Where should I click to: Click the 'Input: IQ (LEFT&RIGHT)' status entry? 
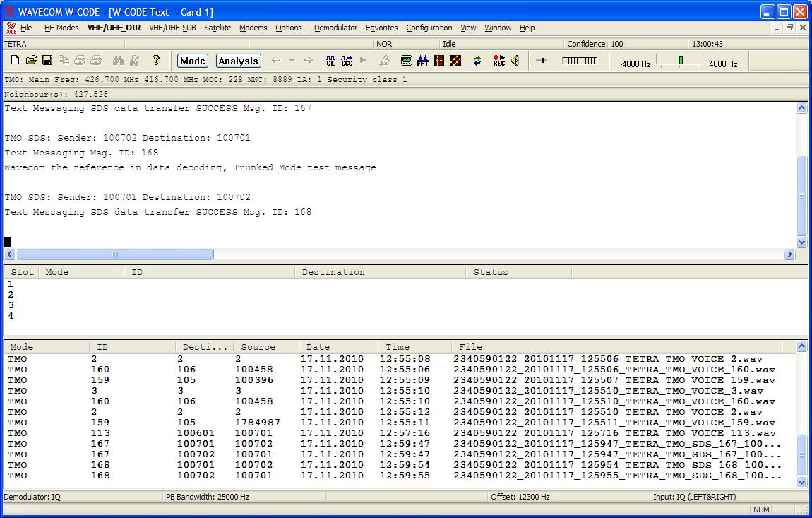coord(695,497)
